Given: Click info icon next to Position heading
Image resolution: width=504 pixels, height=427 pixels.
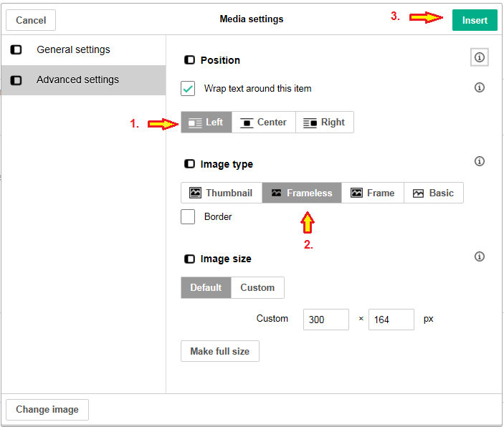Looking at the screenshot, I should point(480,57).
